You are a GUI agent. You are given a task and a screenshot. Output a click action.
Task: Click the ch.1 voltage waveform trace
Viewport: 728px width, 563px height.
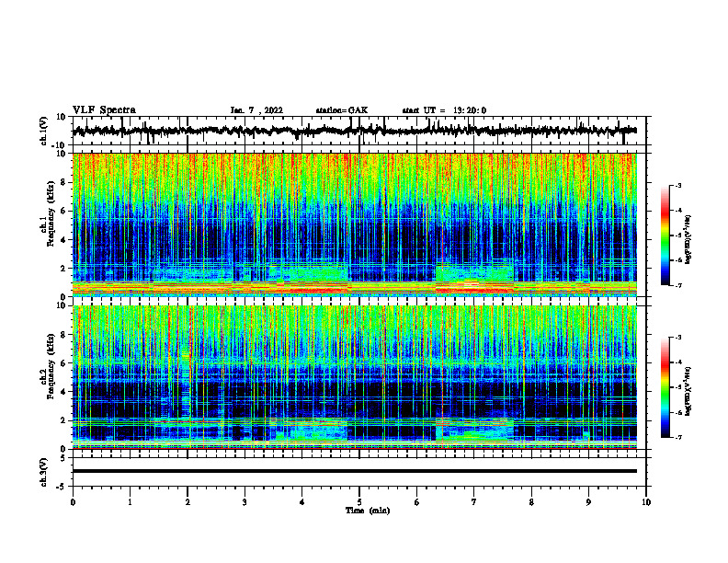tap(354, 131)
